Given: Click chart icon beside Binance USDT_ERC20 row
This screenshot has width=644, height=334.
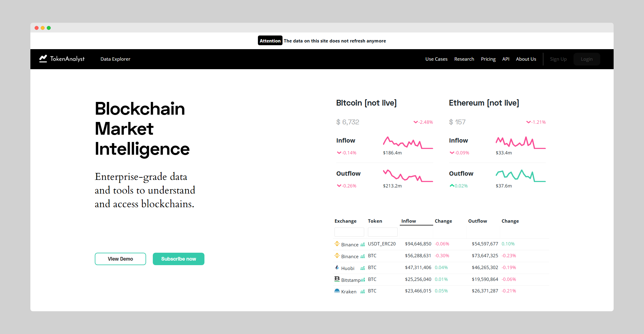Looking at the screenshot, I should point(362,245).
